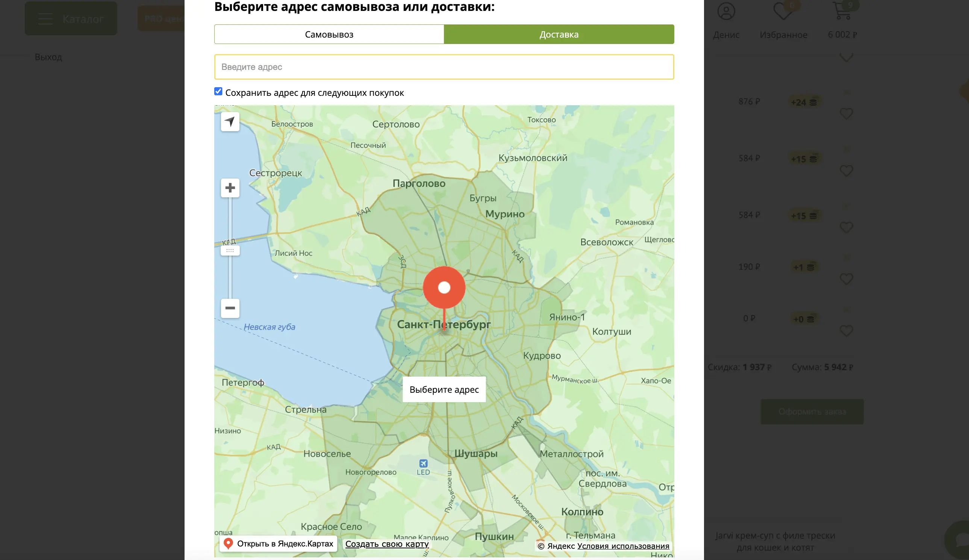Viewport: 969px width, 560px height.
Task: Open the Каталог menu button
Action: pyautogui.click(x=71, y=18)
